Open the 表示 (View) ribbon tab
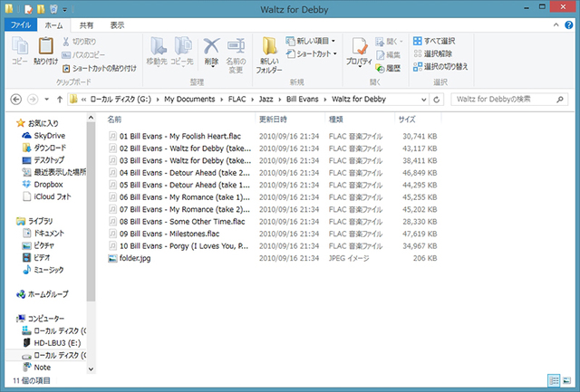 (117, 25)
